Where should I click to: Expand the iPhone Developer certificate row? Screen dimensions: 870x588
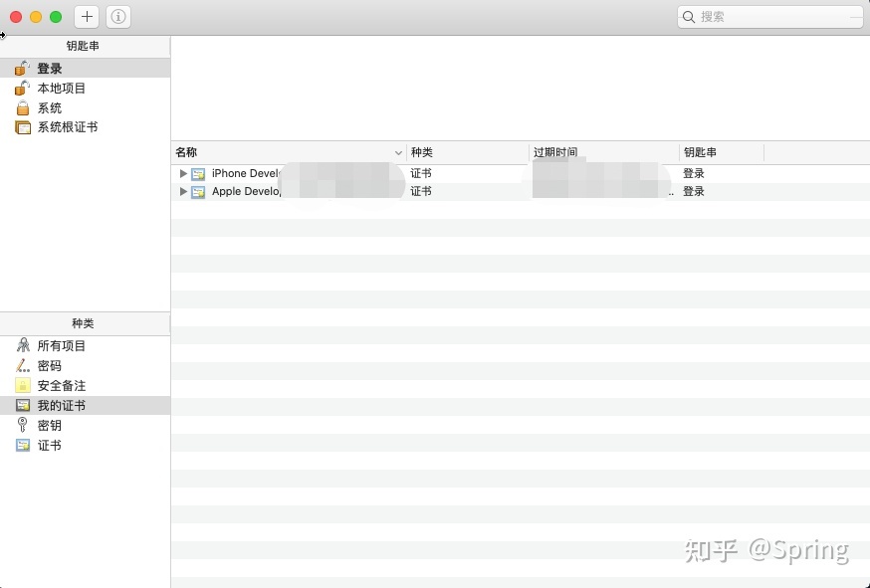coord(183,174)
